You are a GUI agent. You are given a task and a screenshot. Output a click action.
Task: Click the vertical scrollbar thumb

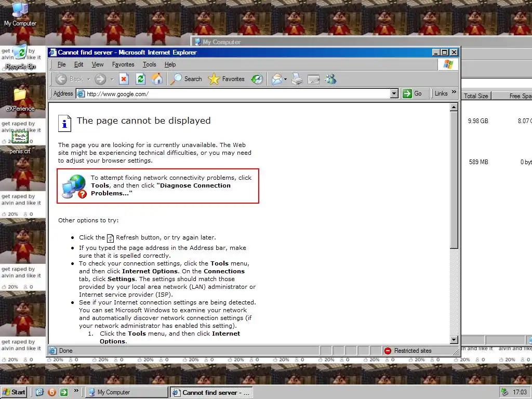454,180
